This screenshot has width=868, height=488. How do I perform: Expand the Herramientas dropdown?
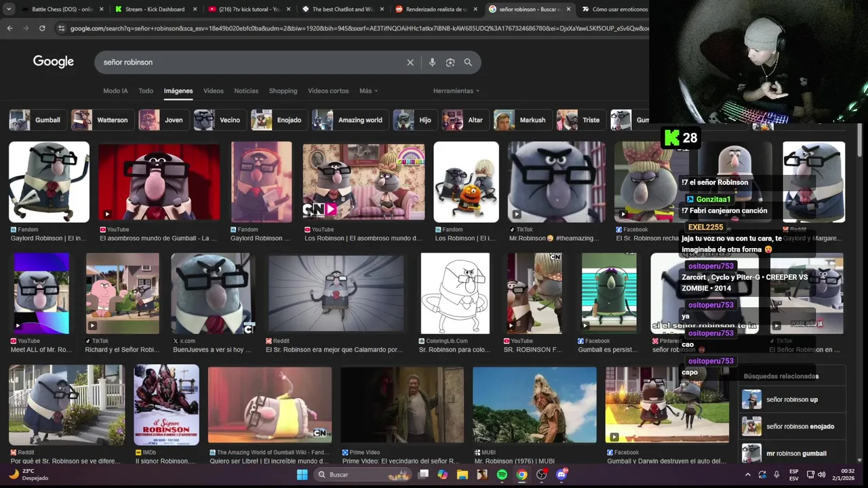(x=456, y=91)
